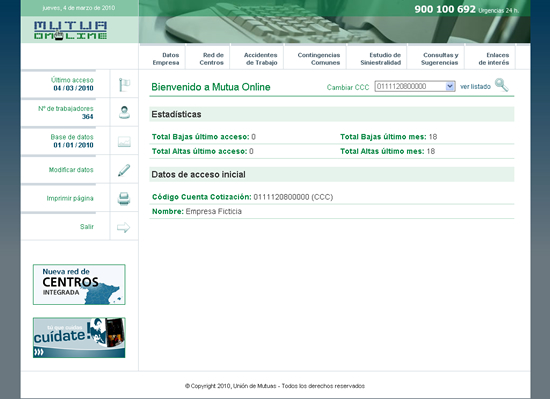Click Total Bajas último mes value
The width and height of the screenshot is (550, 399).
coord(433,137)
